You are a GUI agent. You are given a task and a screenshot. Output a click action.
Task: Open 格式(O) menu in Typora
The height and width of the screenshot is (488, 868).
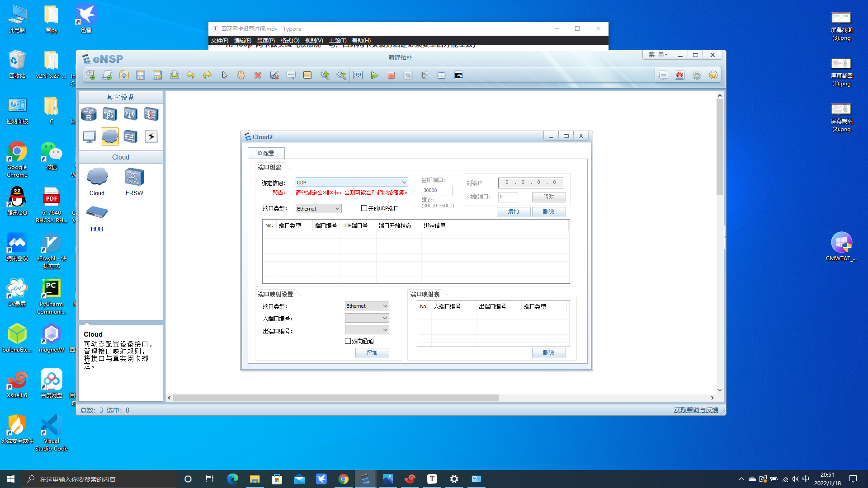[x=290, y=41]
